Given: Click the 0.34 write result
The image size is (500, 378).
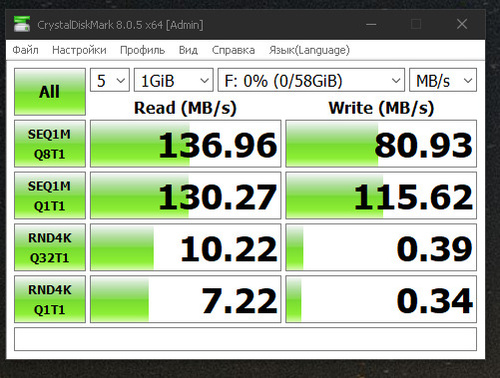Looking at the screenshot, I should coord(381,299).
